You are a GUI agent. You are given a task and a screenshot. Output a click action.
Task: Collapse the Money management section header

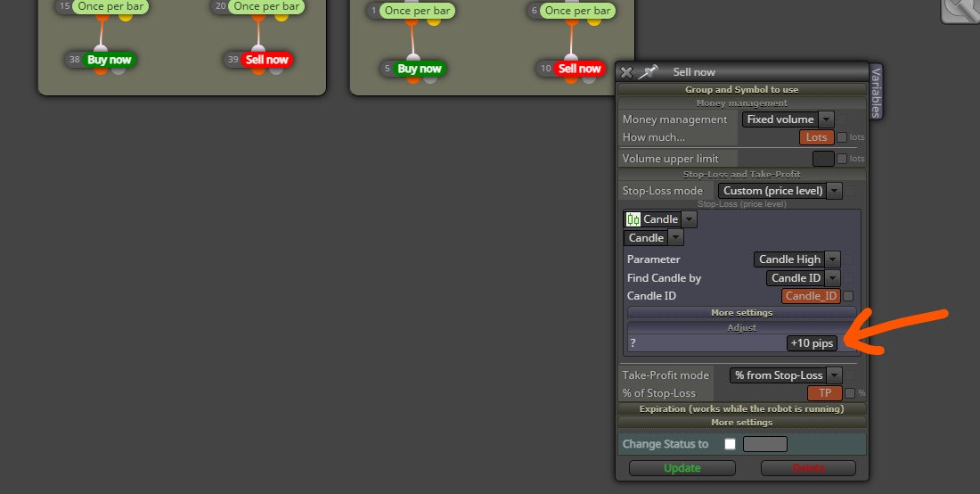[x=742, y=103]
